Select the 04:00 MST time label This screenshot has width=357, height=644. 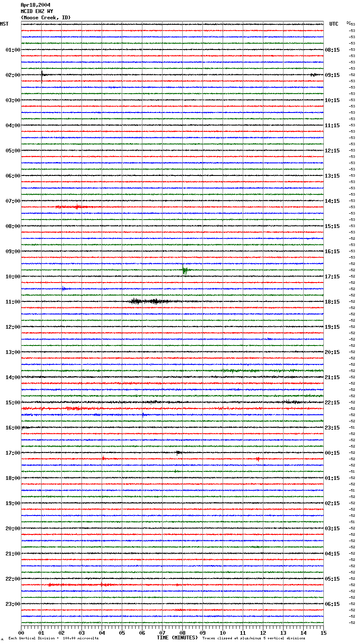tap(13, 126)
